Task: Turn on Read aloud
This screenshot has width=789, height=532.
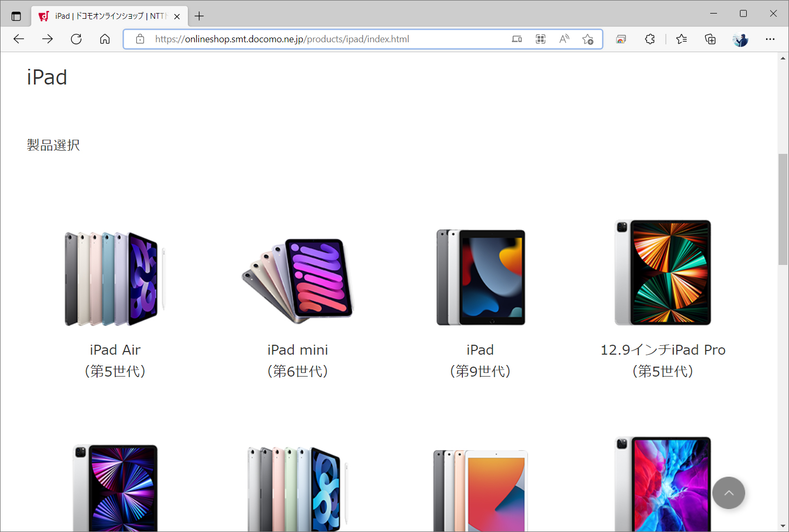Action: tap(564, 39)
